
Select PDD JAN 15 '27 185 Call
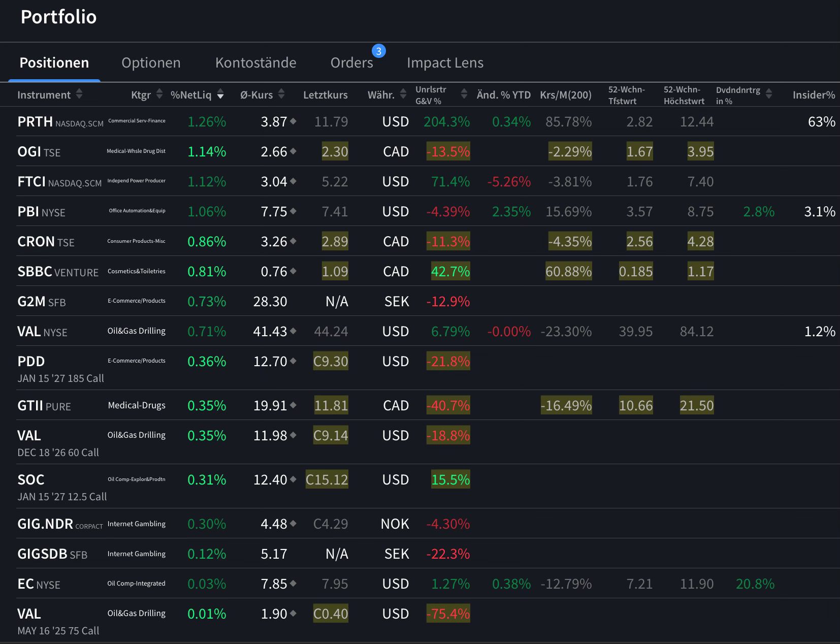pyautogui.click(x=60, y=369)
